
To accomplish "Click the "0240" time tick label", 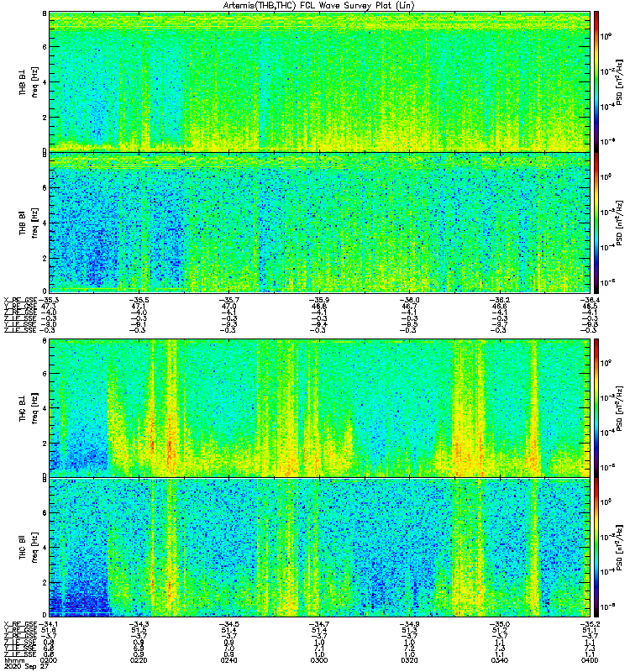I will (228, 660).
